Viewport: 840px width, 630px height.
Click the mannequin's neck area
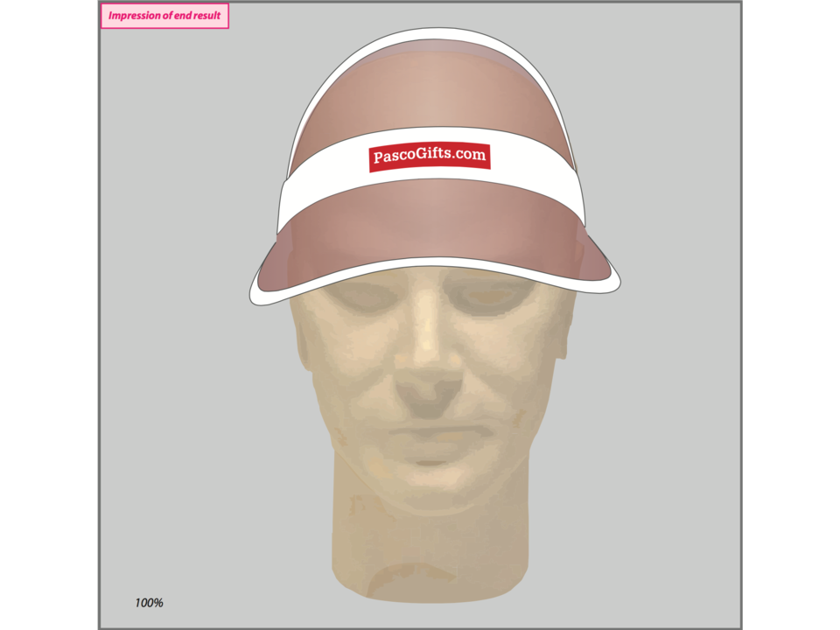[x=420, y=525]
